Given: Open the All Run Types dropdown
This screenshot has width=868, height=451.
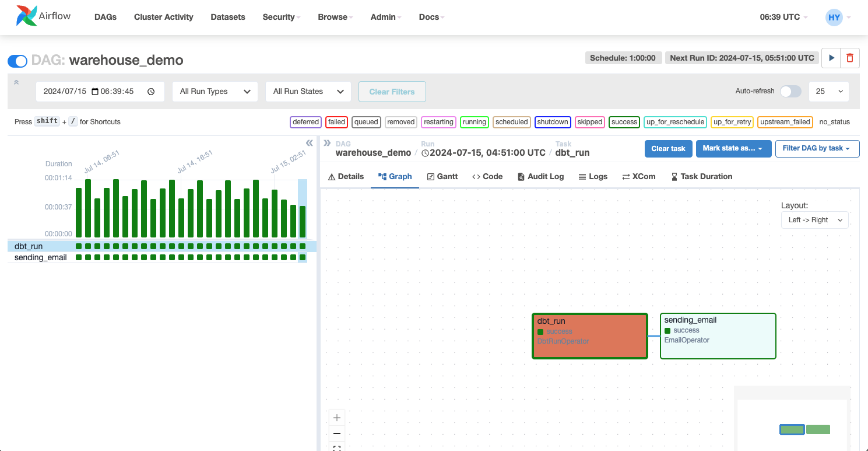Looking at the screenshot, I should (215, 92).
